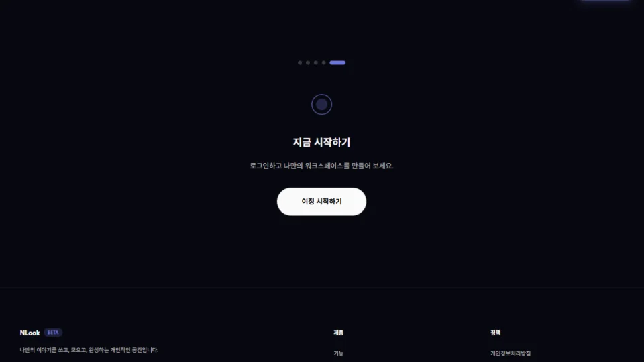Select the 제품 footer column heading
Image resolution: width=644 pixels, height=362 pixels.
coord(338,333)
